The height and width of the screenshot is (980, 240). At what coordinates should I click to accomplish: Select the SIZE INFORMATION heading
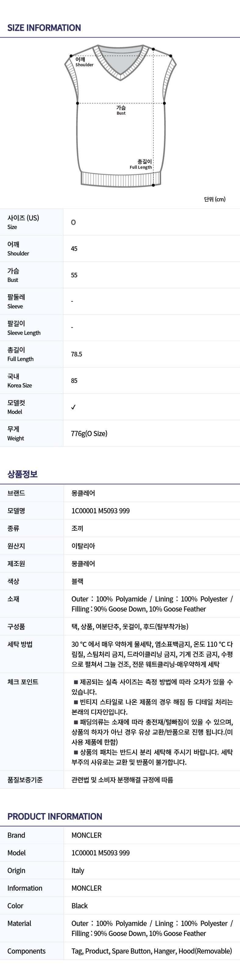point(44,28)
